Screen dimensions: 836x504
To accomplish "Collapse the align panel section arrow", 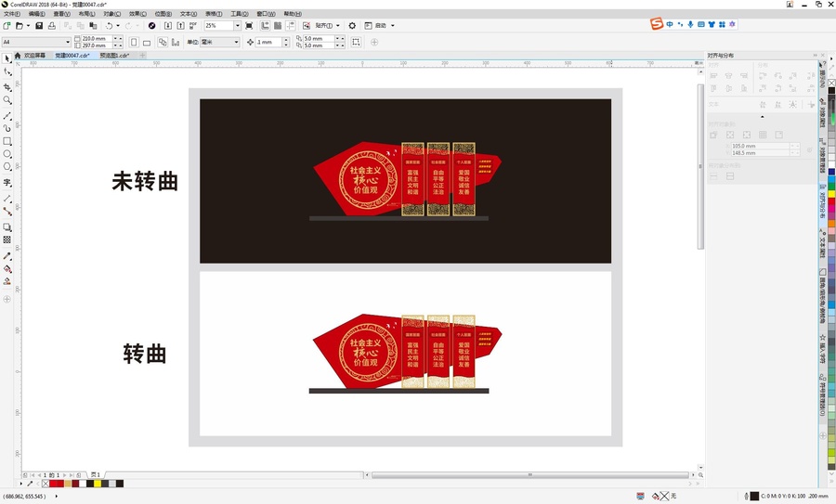I will [762, 117].
